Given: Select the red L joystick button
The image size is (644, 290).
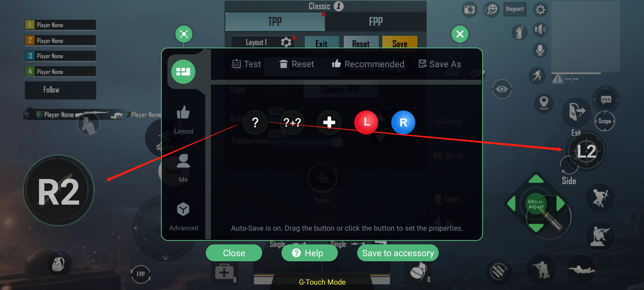Looking at the screenshot, I should [x=366, y=122].
